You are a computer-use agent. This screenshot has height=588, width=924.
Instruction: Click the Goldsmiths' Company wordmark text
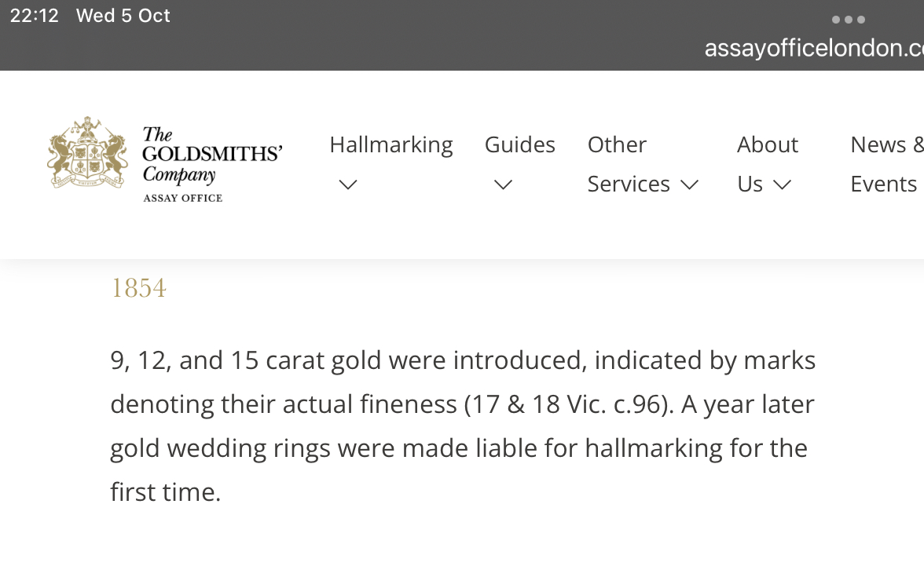click(x=211, y=154)
